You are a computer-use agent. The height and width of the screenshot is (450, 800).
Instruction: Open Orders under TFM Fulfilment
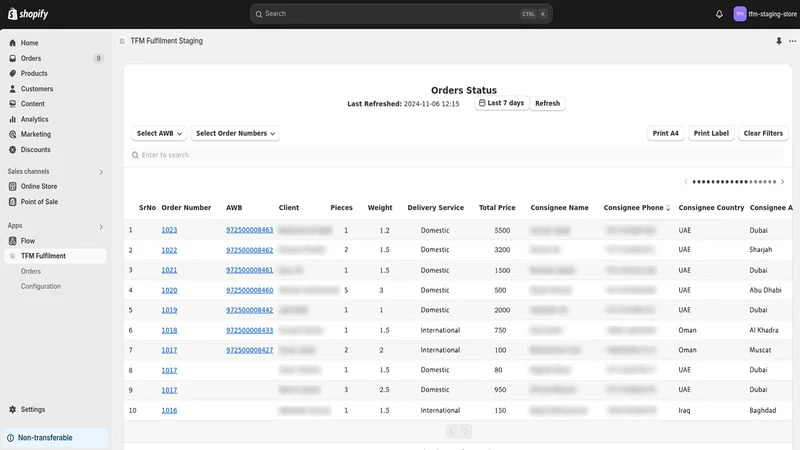point(31,271)
